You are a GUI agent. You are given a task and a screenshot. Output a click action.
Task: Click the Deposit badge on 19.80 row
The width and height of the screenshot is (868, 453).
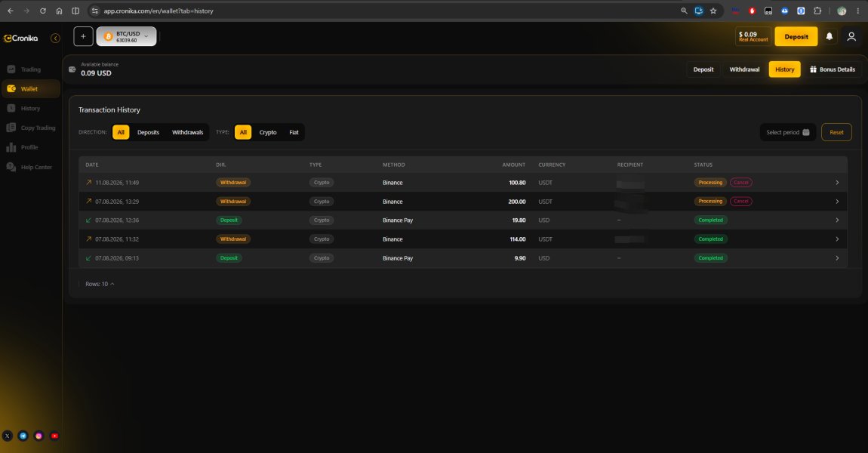[x=229, y=220]
